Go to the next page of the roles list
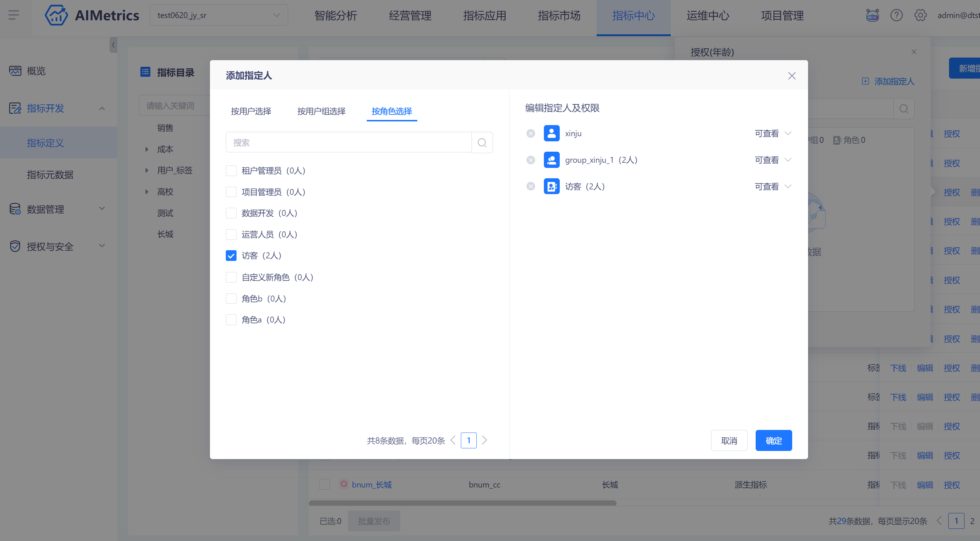This screenshot has height=541, width=980. tap(484, 441)
